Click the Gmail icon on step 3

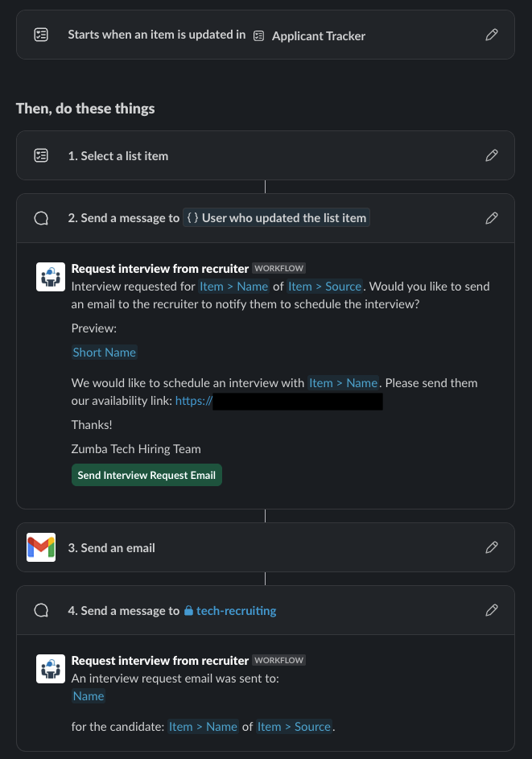41,547
